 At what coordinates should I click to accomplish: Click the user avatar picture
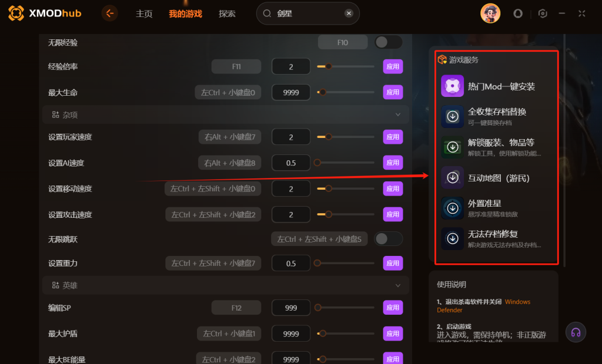click(490, 14)
